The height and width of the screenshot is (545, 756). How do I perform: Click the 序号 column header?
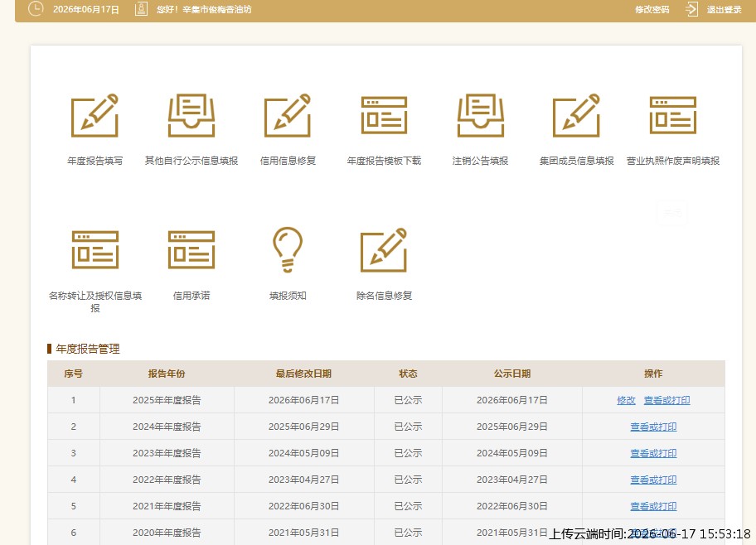click(x=73, y=374)
